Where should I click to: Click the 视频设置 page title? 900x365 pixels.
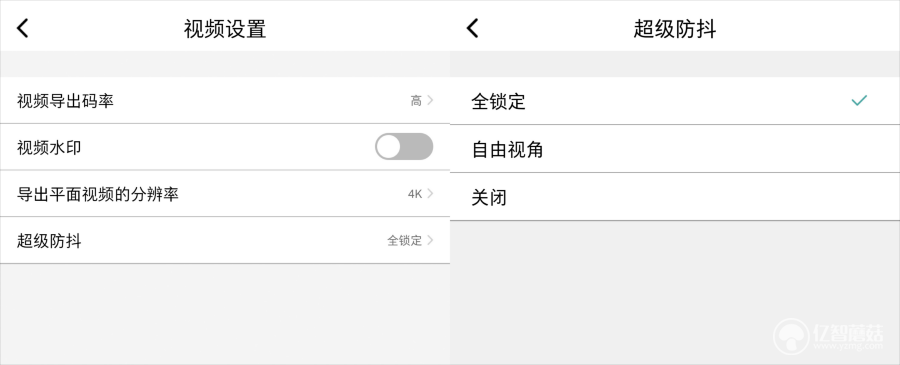pos(225,28)
